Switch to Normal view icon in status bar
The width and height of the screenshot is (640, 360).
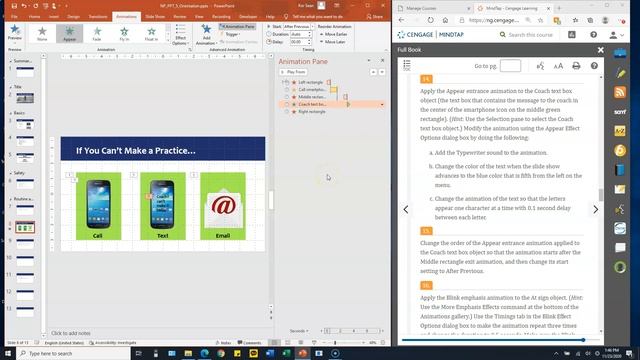(275, 343)
